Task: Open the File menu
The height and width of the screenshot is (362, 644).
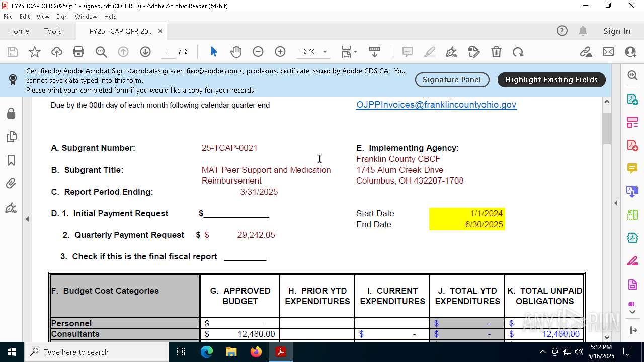Action: tap(8, 17)
